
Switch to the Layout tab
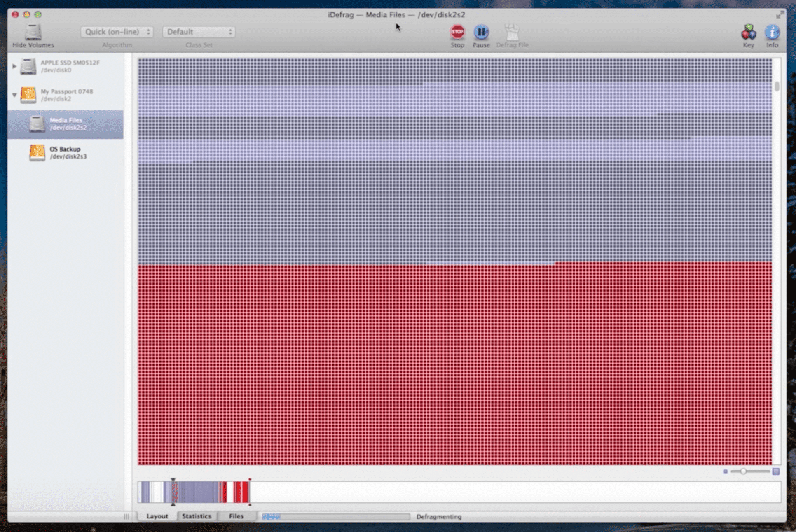click(157, 516)
